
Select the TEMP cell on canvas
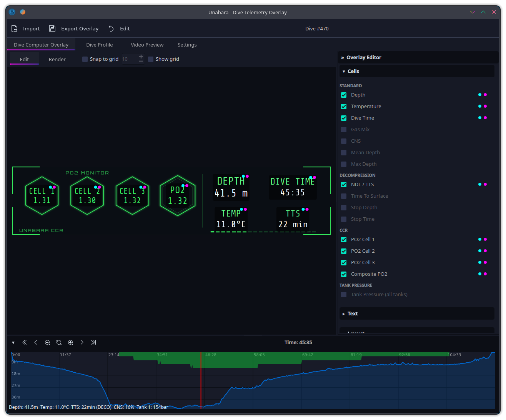pyautogui.click(x=231, y=218)
